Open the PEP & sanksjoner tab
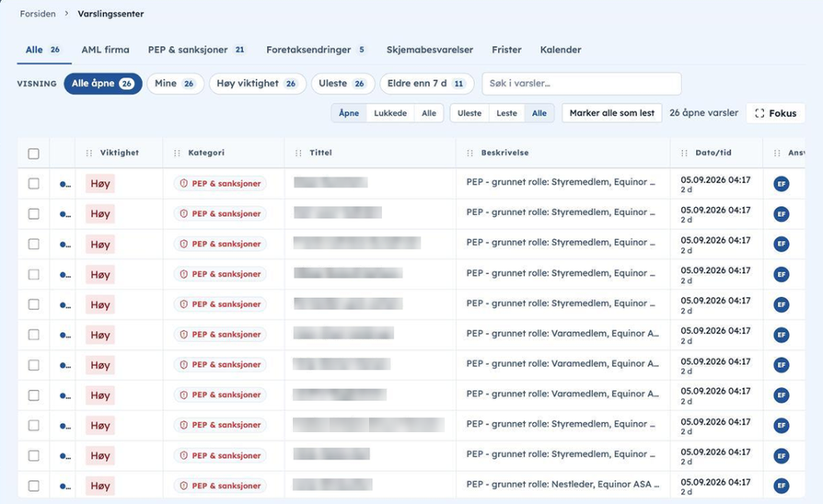The height and width of the screenshot is (504, 823). coord(197,50)
